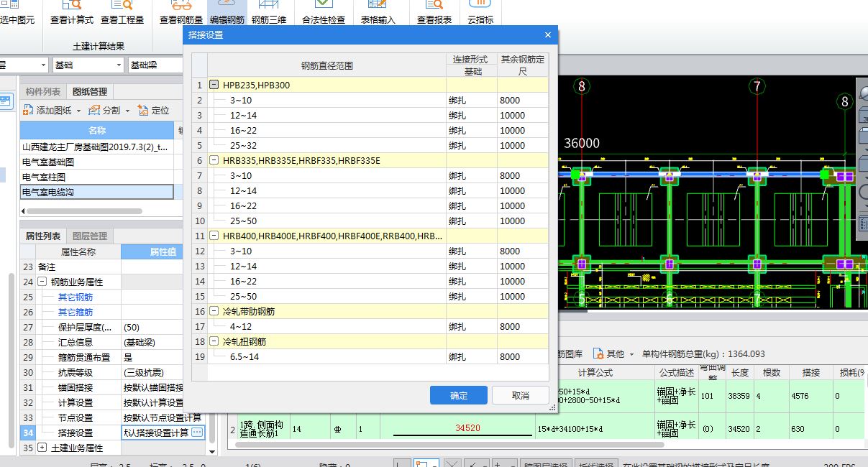This screenshot has height=467, width=868.
Task: Click 钢筋直径范围 column header
Action: click(x=326, y=65)
